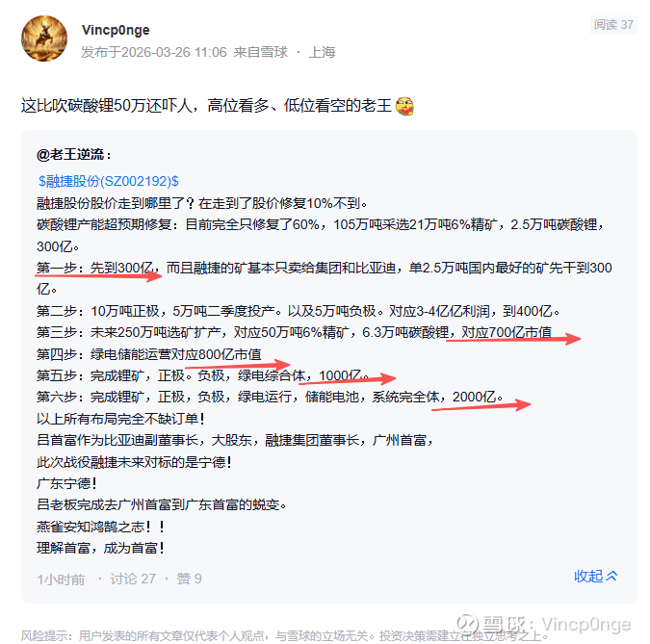Viewport: 650px width, 644px height.
Task: Click the drooling emoji after 老王
Action: 404,106
